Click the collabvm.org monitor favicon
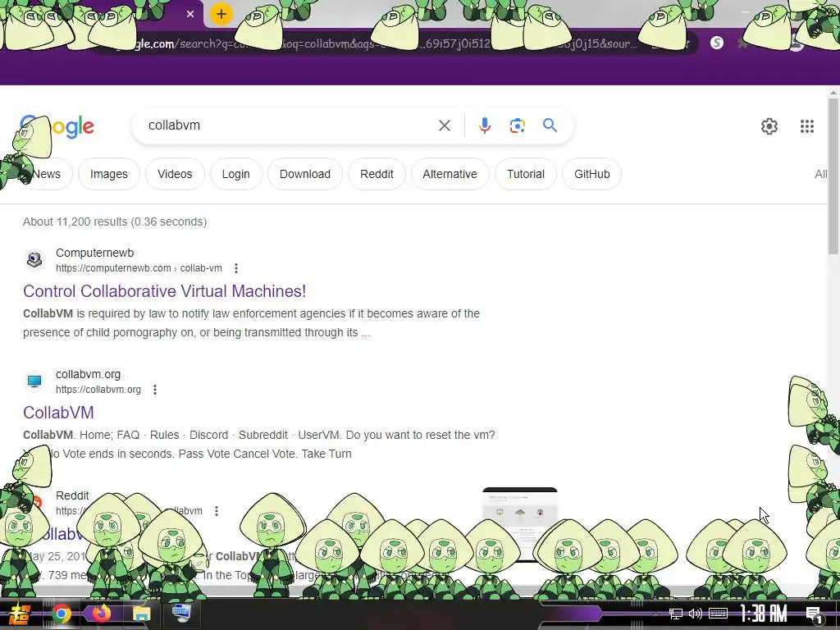840x630 pixels. click(x=34, y=381)
